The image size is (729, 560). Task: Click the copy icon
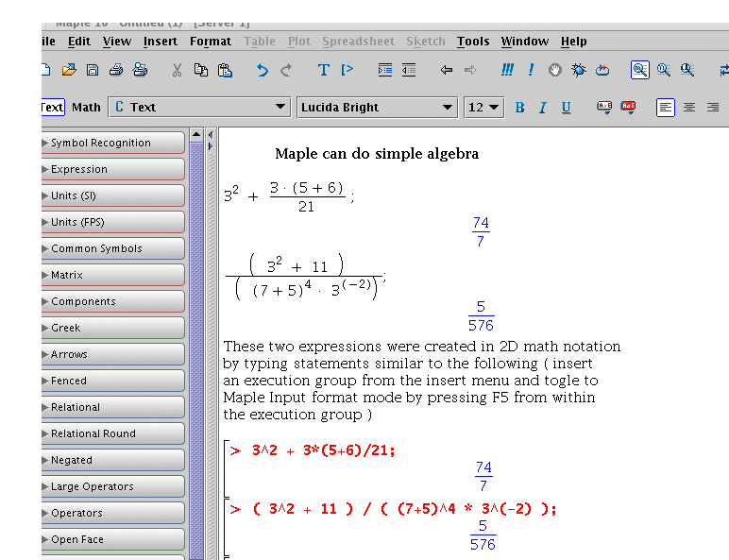point(201,70)
